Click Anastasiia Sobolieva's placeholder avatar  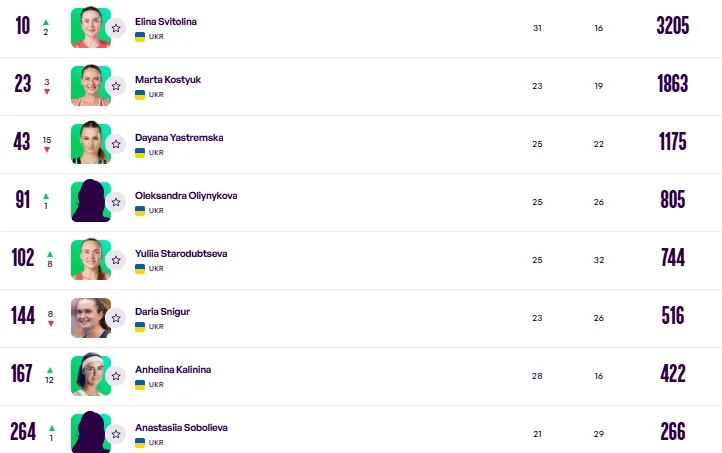pyautogui.click(x=88, y=433)
